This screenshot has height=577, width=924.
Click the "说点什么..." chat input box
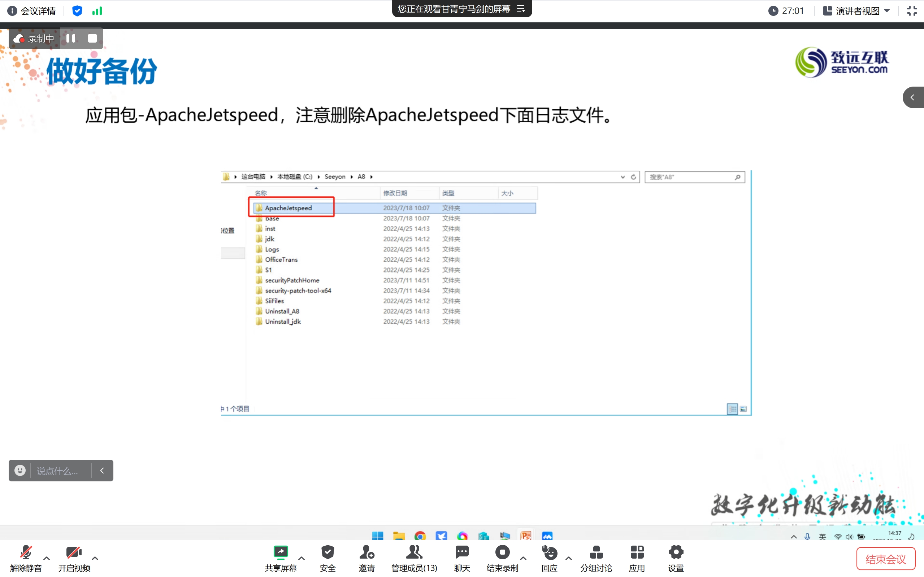pos(57,471)
